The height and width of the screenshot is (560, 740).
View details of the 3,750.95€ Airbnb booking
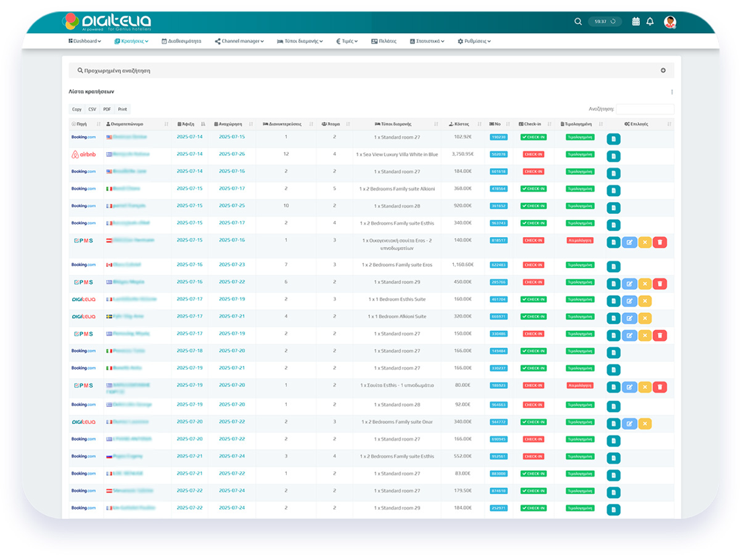pyautogui.click(x=614, y=156)
